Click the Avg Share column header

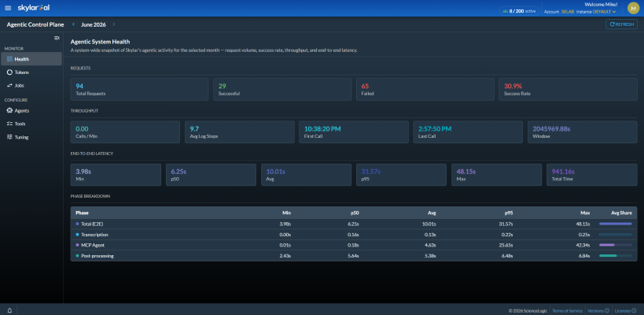pos(622,213)
